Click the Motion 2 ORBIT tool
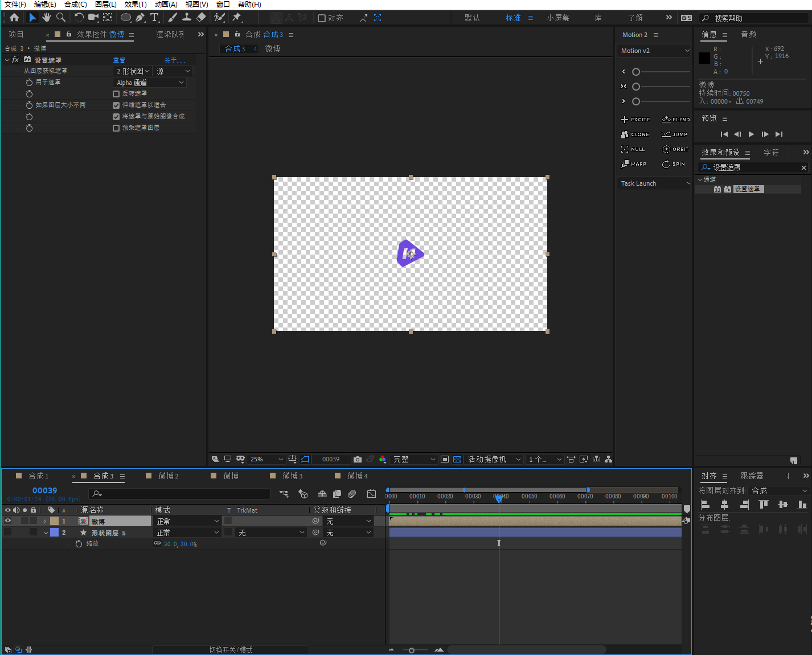812x655 pixels. 676,149
